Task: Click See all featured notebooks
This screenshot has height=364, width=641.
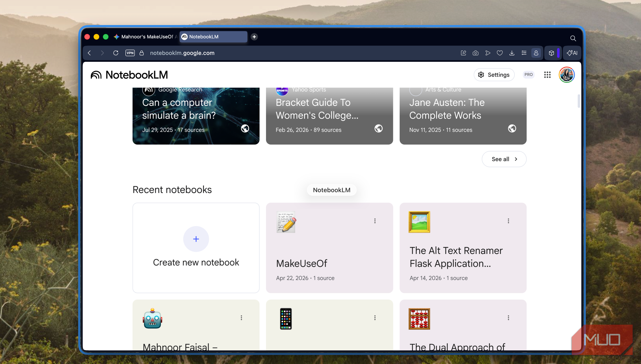Action: coord(504,159)
